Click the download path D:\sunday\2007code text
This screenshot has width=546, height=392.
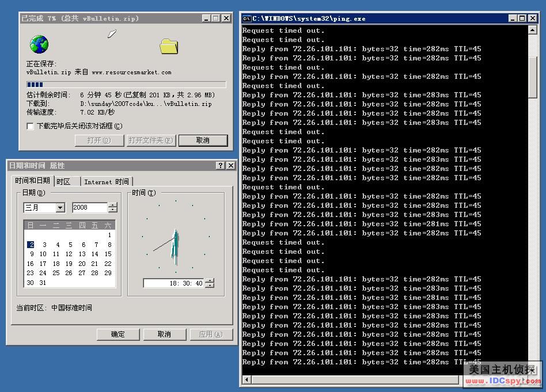pyautogui.click(x=146, y=104)
